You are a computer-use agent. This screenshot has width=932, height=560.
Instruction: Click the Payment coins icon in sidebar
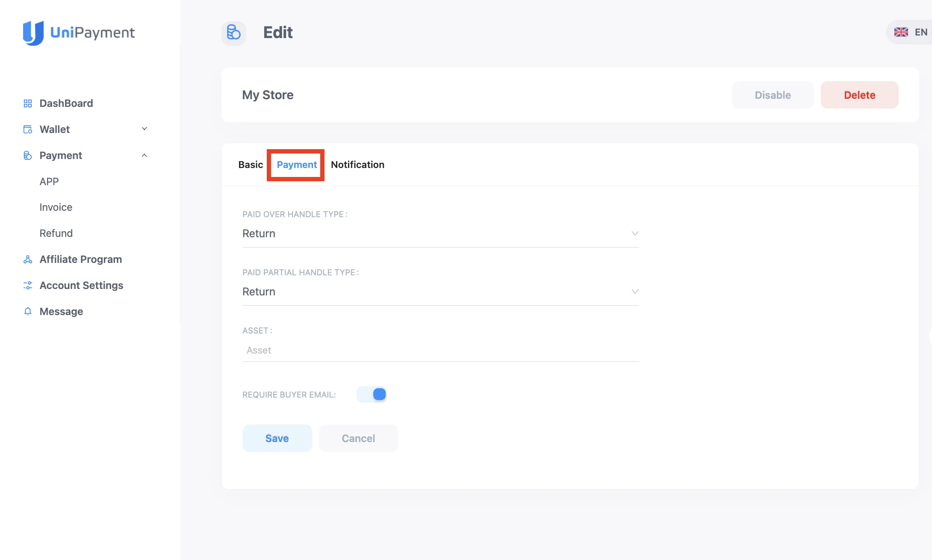(27, 155)
